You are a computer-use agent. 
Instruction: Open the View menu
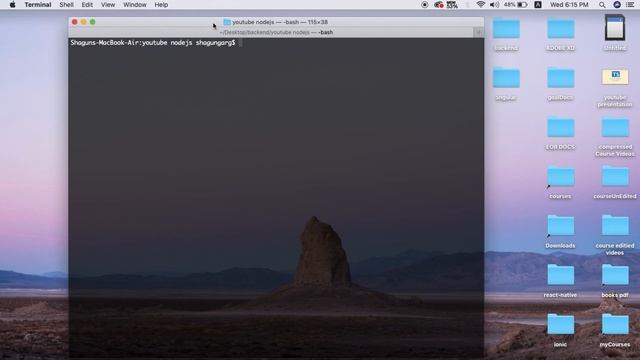point(108,5)
